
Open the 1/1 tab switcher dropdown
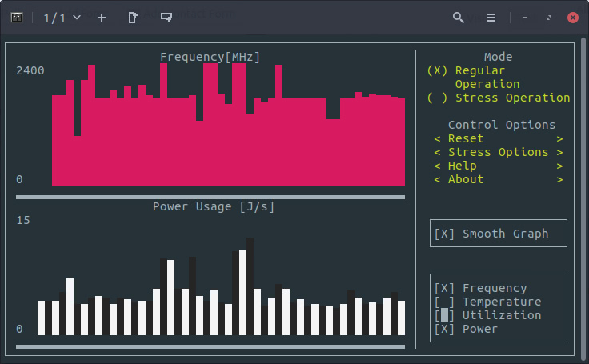pos(62,17)
